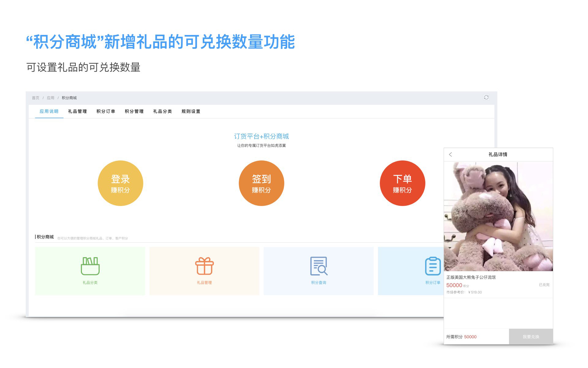Click the gift box management icon

[204, 266]
